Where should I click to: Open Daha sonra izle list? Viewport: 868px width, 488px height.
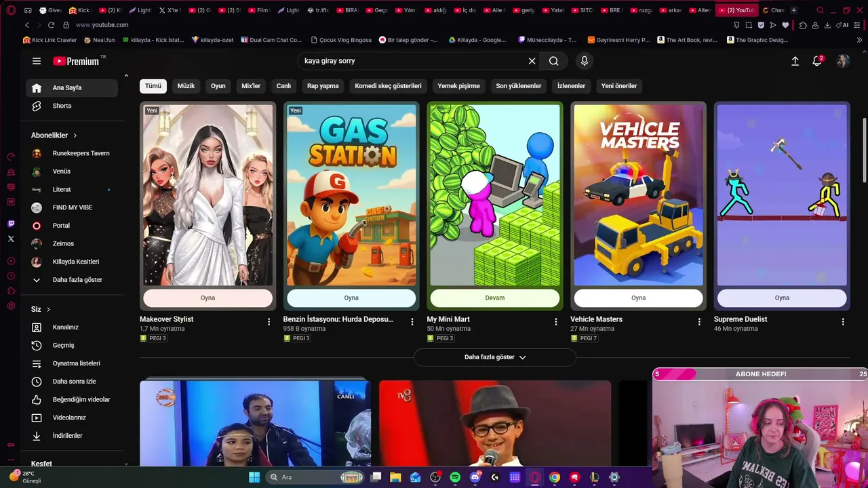pos(73,382)
